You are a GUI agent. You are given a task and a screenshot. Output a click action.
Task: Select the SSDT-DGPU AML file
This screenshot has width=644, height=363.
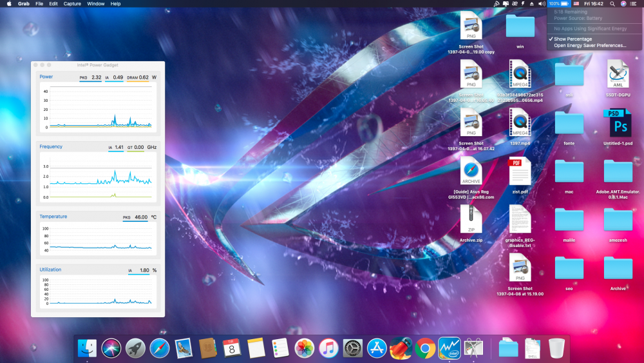point(618,78)
